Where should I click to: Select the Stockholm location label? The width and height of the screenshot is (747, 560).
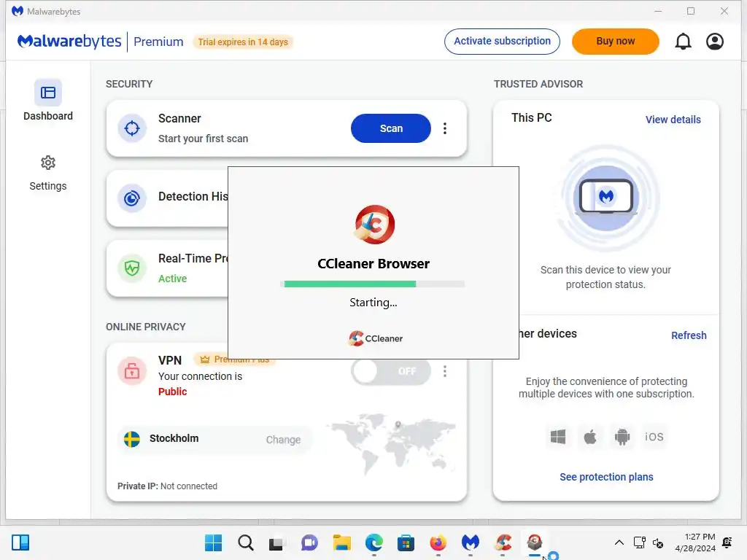coord(174,438)
